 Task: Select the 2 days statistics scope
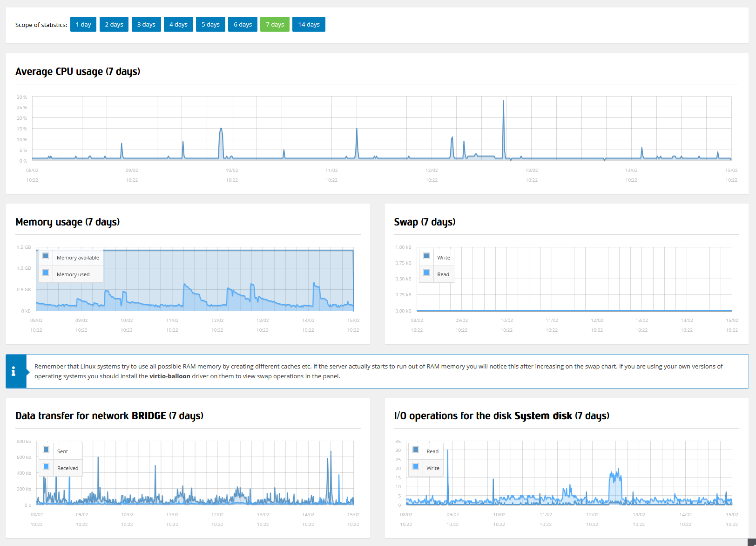point(114,24)
